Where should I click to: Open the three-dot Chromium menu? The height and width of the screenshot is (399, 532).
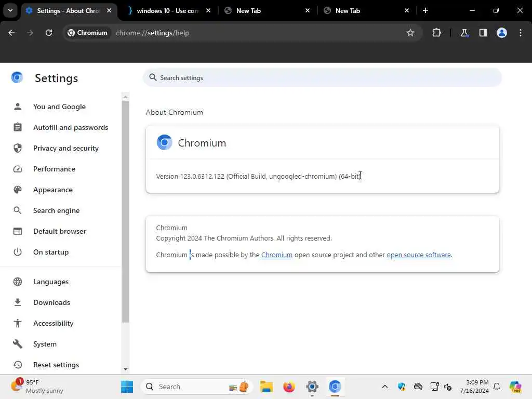click(521, 33)
